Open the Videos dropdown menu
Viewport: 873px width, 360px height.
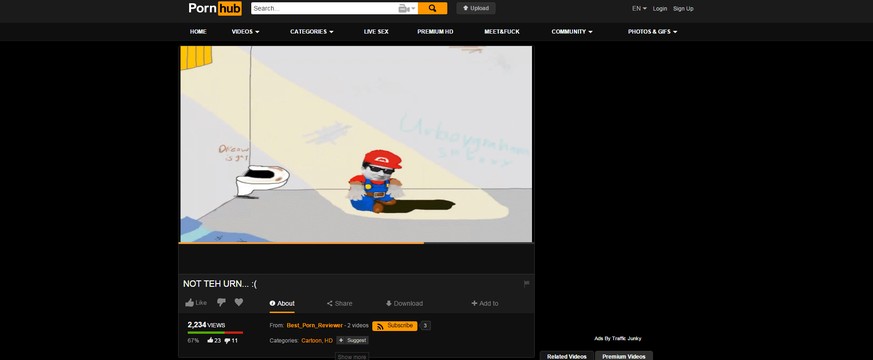[x=246, y=32]
